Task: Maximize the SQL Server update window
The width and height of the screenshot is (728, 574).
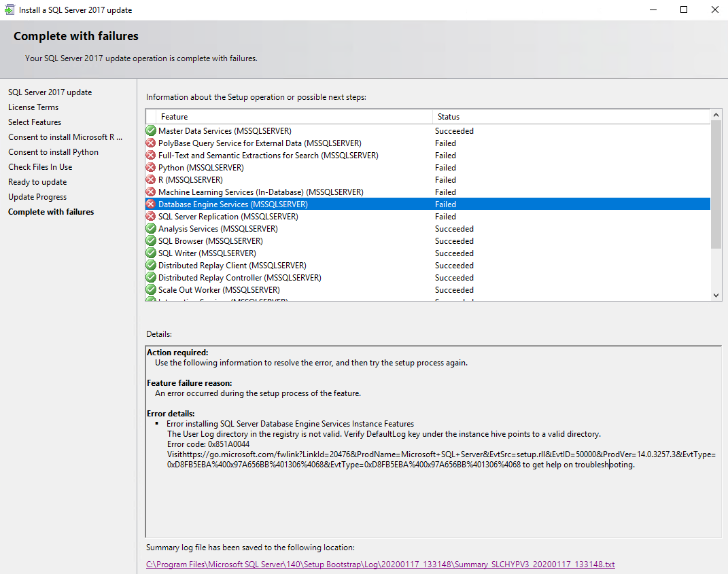Action: click(x=684, y=10)
